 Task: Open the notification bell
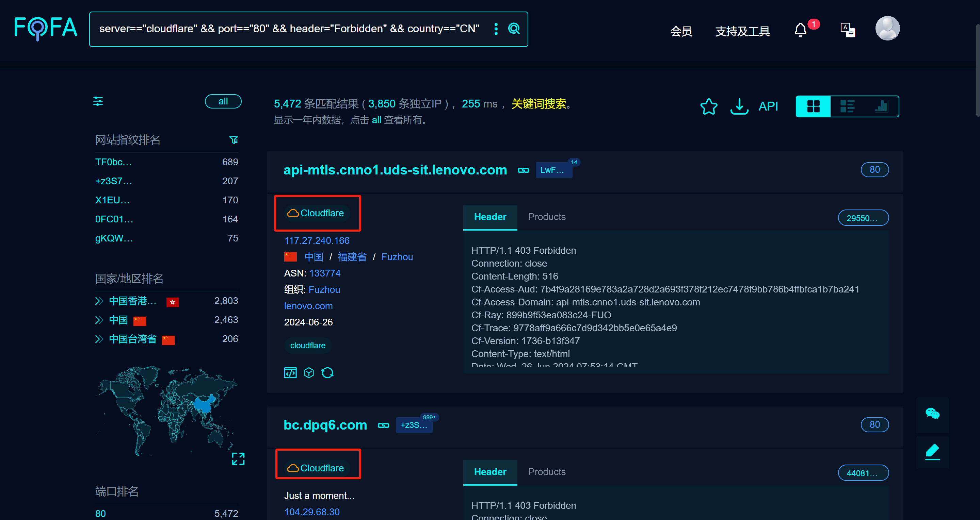800,30
